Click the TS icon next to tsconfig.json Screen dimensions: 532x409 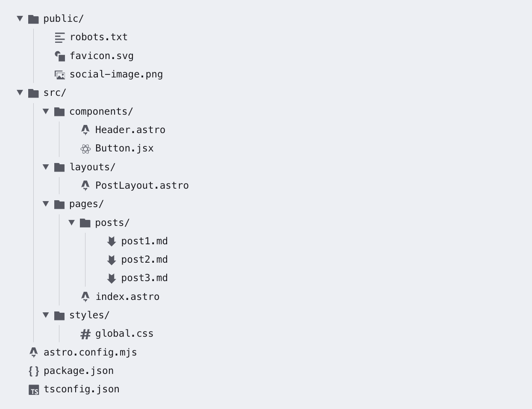click(34, 390)
